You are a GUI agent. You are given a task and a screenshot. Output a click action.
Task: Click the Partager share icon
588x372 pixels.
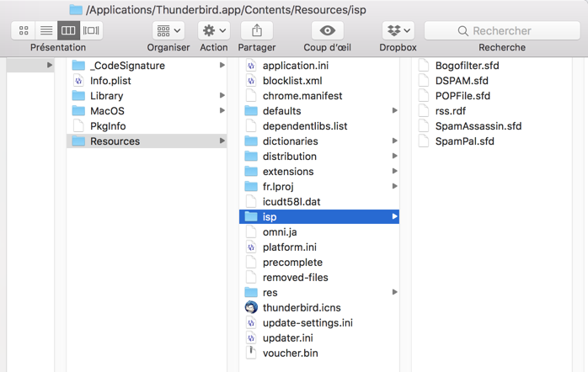point(257,30)
